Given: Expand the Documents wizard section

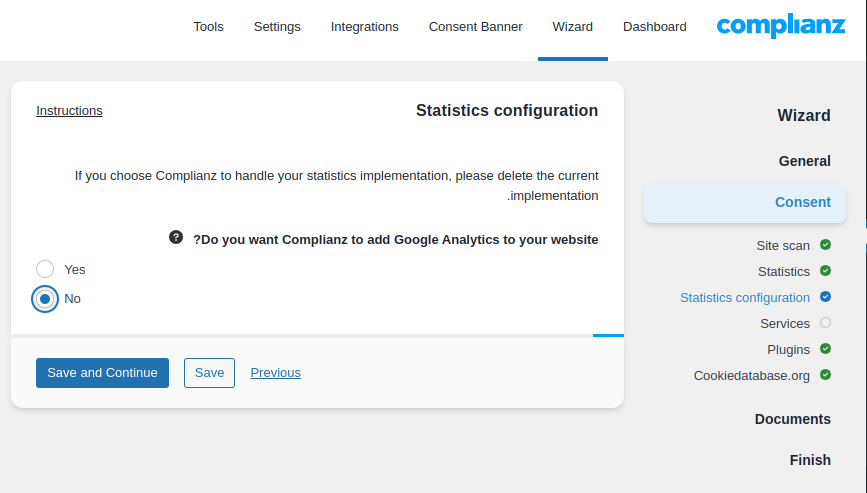Looking at the screenshot, I should click(792, 419).
